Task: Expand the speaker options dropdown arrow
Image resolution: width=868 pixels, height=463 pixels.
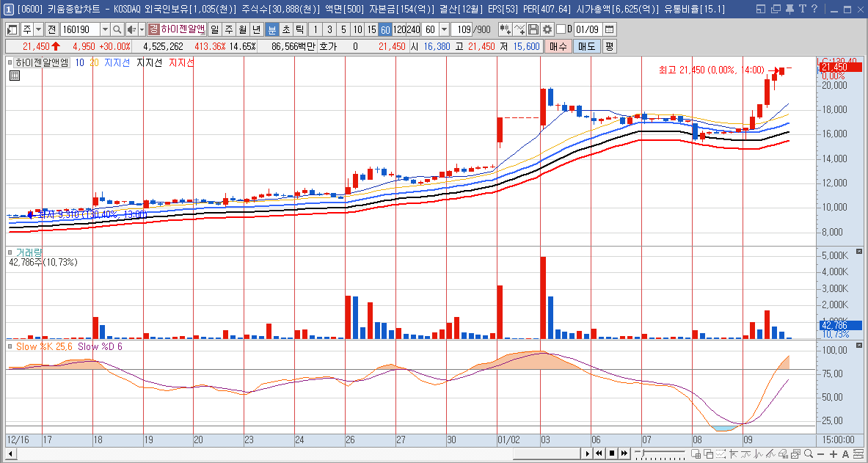Action: click(x=142, y=29)
